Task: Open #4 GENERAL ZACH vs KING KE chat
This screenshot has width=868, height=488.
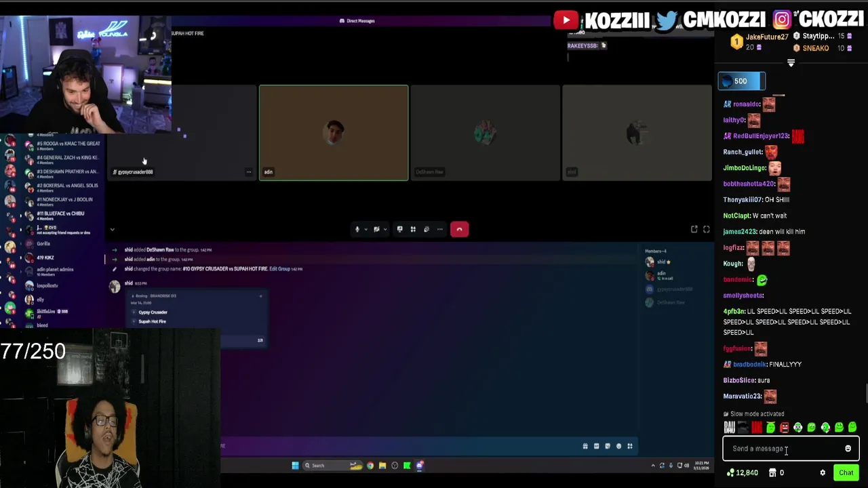Action: [x=62, y=159]
